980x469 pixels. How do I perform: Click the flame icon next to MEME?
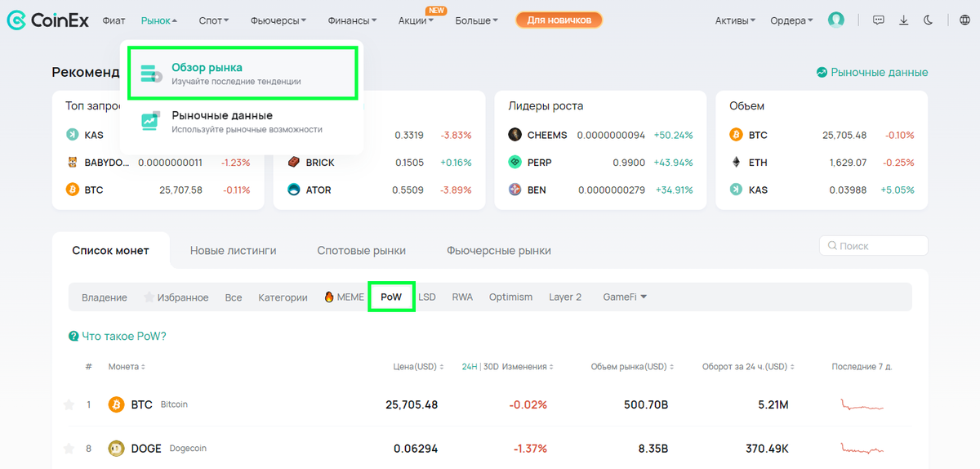pyautogui.click(x=329, y=297)
